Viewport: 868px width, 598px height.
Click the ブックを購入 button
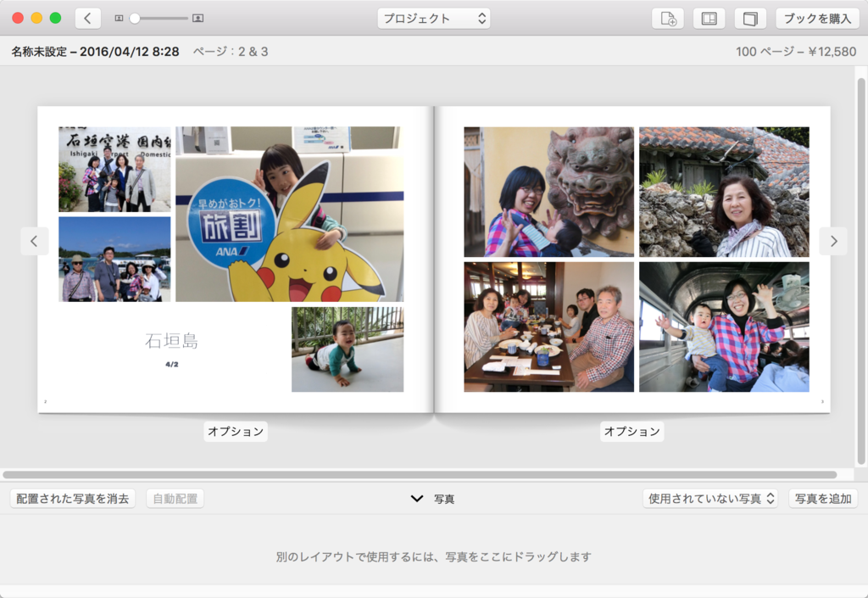pos(817,19)
